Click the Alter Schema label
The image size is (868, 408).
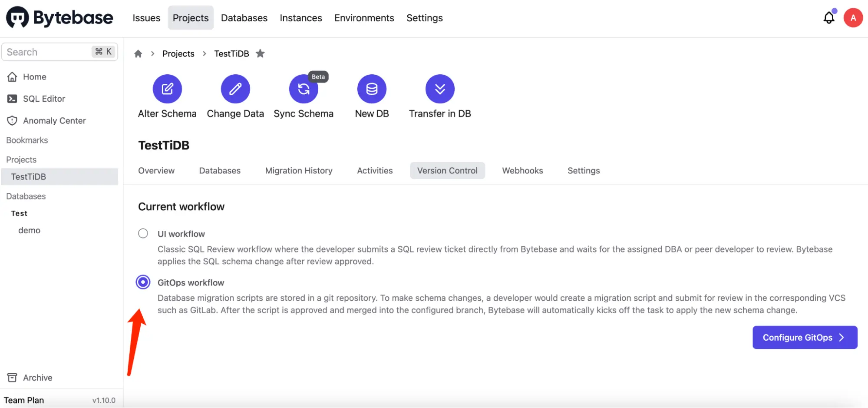167,113
